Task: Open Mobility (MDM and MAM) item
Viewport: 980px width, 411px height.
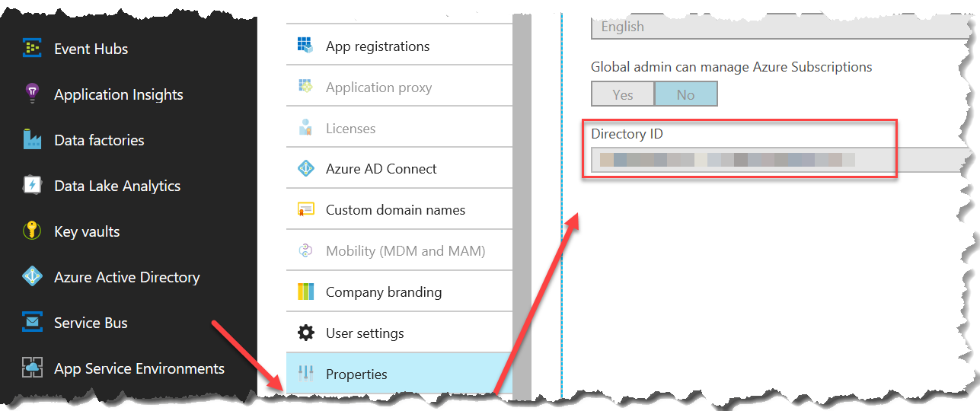Action: 399,251
